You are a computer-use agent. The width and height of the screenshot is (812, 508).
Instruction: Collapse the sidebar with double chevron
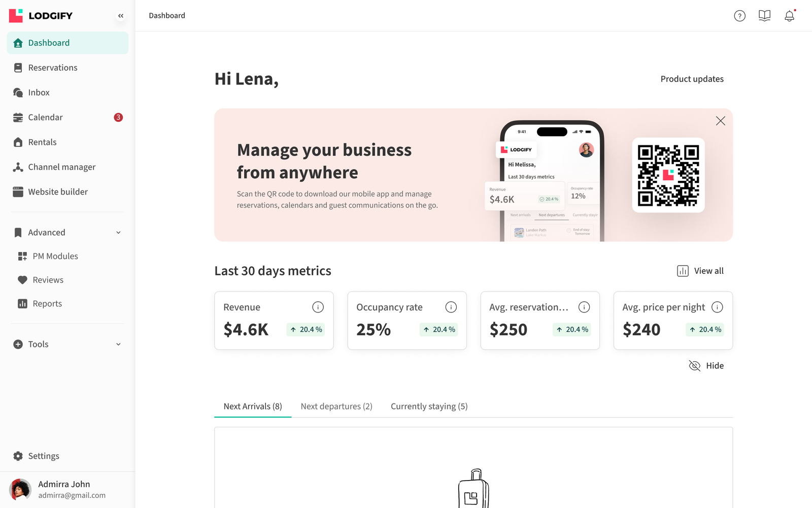coord(121,16)
